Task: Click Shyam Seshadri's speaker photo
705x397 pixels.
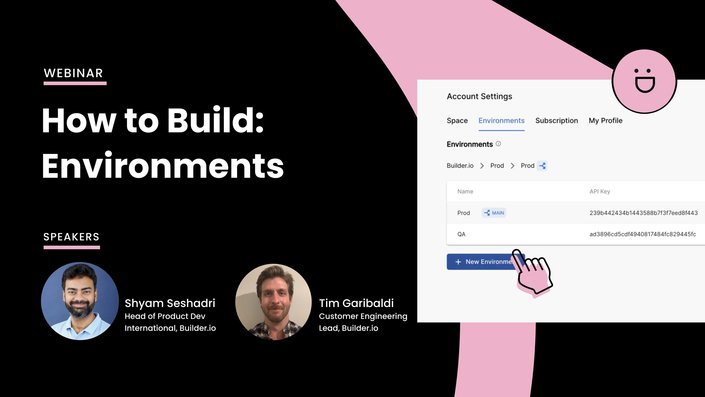Action: pos(80,301)
